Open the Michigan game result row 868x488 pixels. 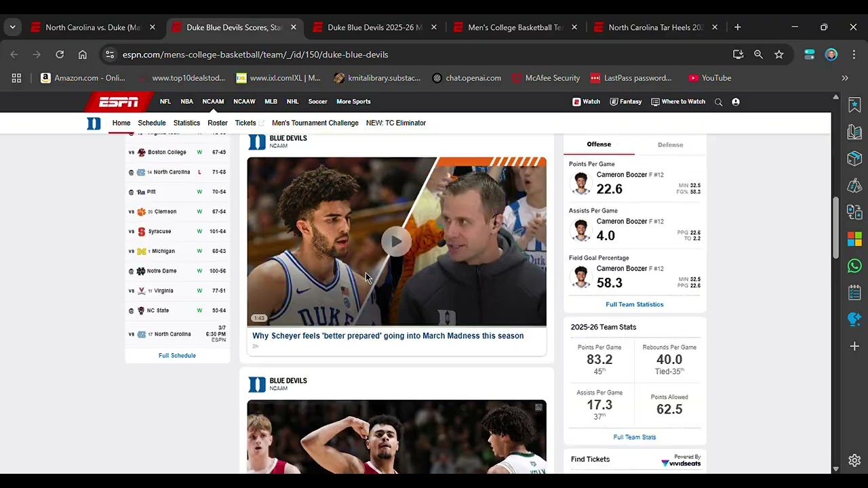pos(177,251)
